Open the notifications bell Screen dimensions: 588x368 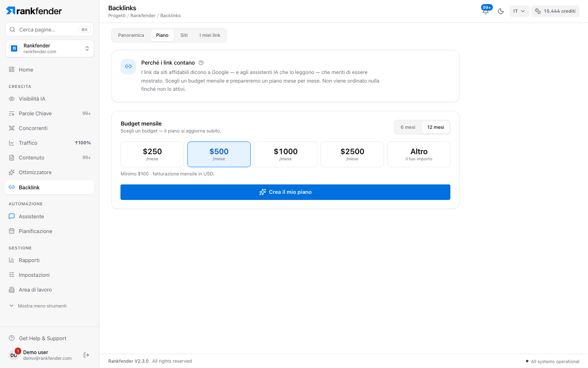486,11
